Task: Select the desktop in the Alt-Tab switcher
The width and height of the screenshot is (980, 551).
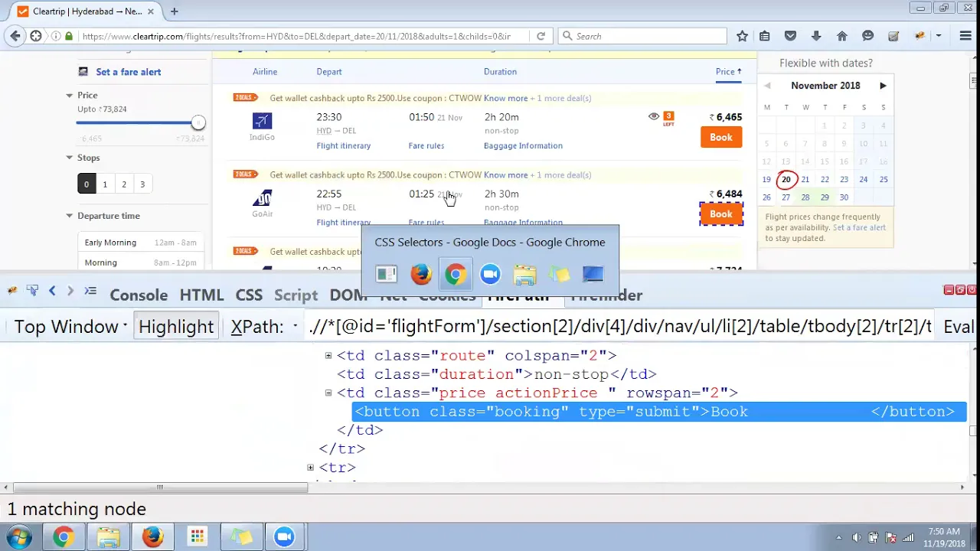Action: 593,274
